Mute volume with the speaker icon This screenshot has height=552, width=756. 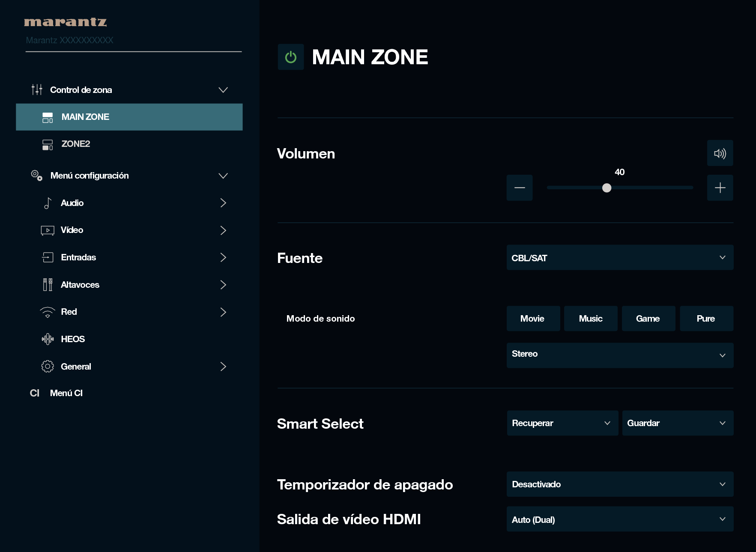[720, 153]
